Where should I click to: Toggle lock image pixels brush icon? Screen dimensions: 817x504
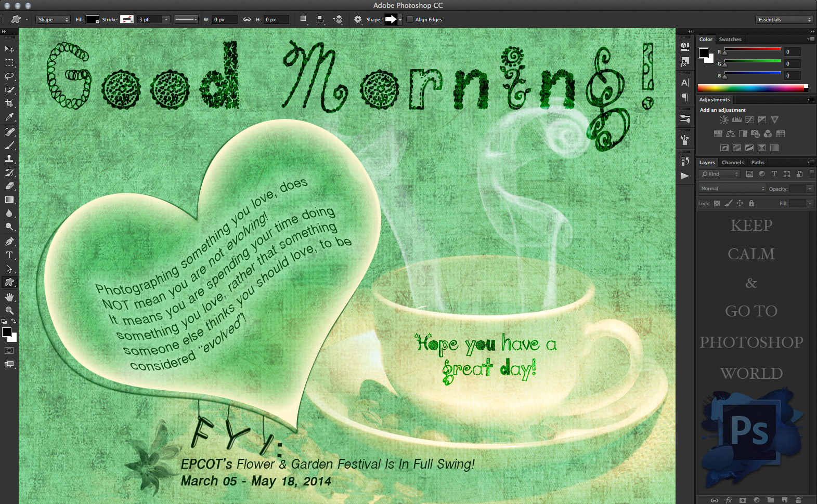[729, 203]
